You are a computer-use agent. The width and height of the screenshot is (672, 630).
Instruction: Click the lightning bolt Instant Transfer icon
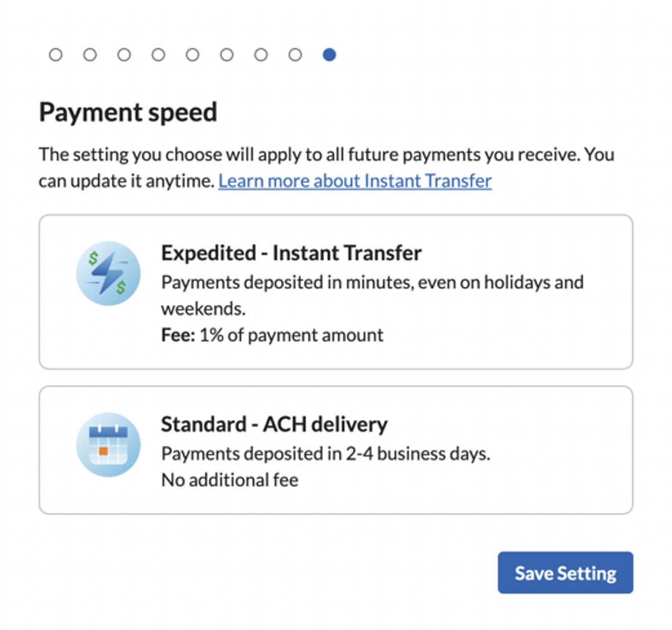point(108,273)
